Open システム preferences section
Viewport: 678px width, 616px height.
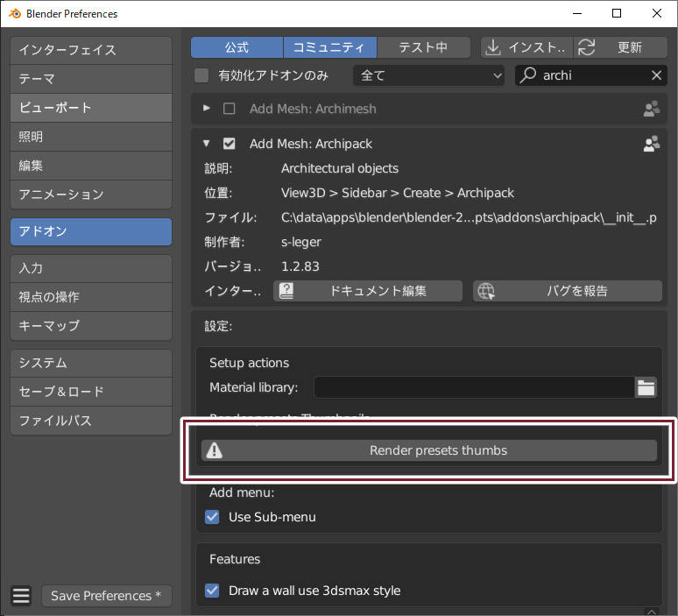(91, 363)
